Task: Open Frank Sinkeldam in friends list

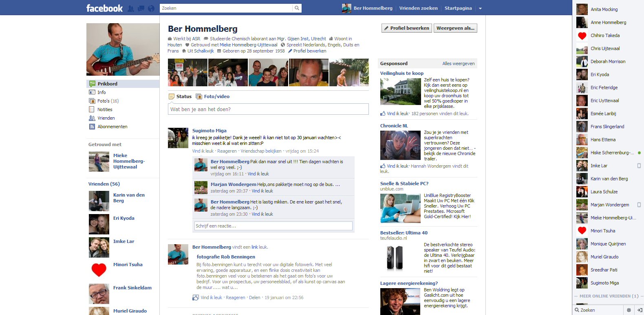Action: 132,288
